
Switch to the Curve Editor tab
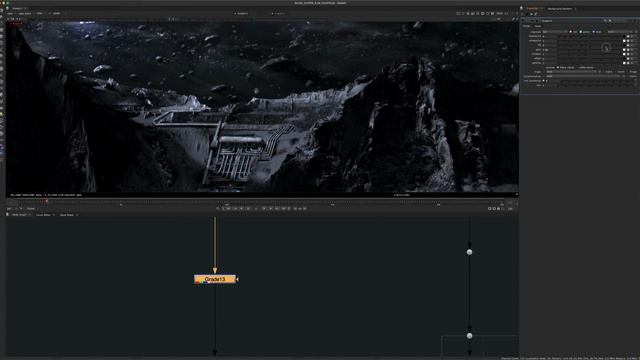[x=43, y=215]
